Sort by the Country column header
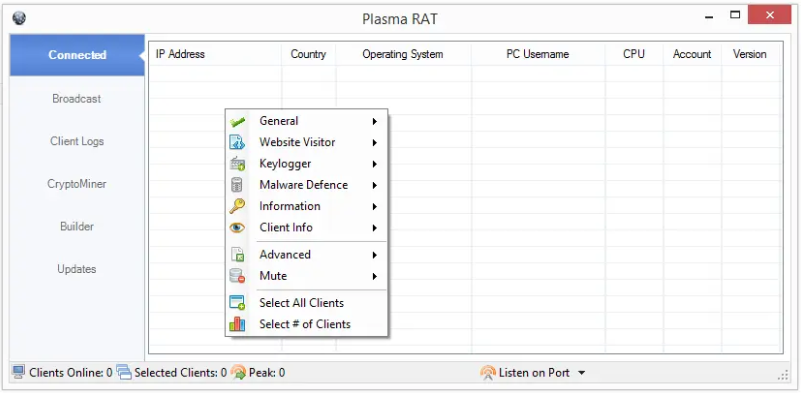The height and width of the screenshot is (393, 801). (309, 54)
